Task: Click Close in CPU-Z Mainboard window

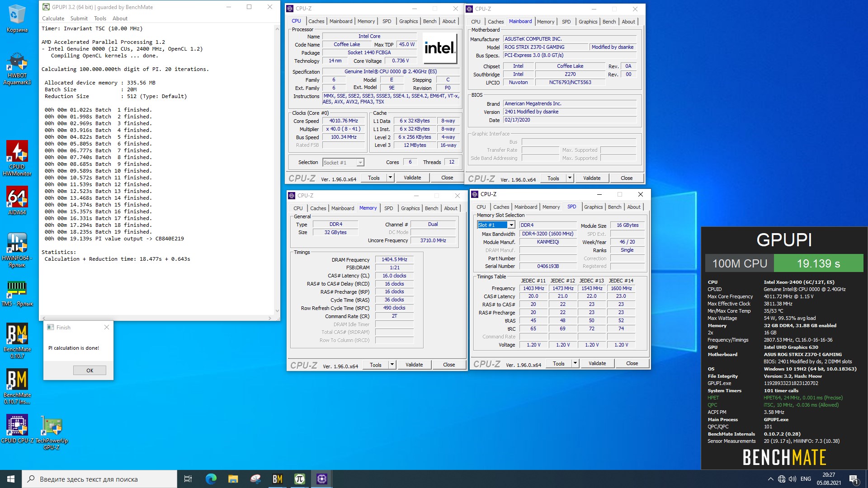Action: (x=627, y=178)
